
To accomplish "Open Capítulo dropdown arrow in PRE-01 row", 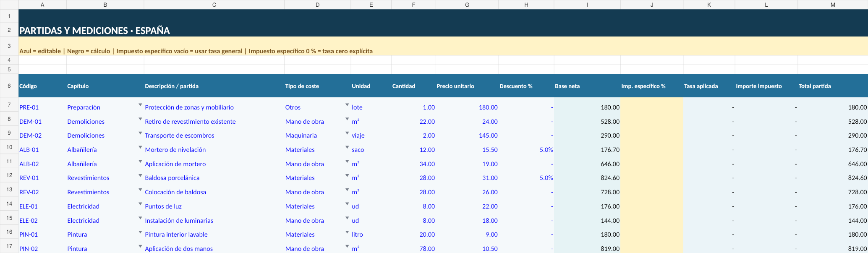I will [x=140, y=105].
